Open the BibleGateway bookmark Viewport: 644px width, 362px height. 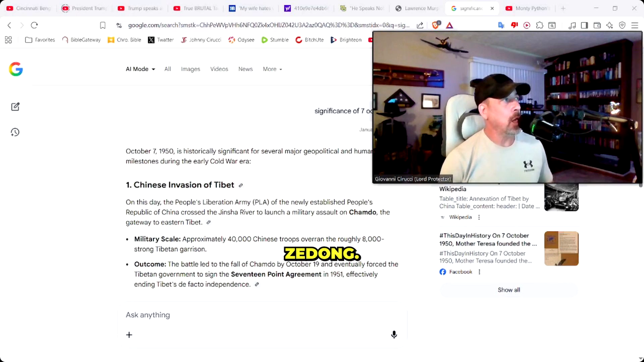click(81, 40)
